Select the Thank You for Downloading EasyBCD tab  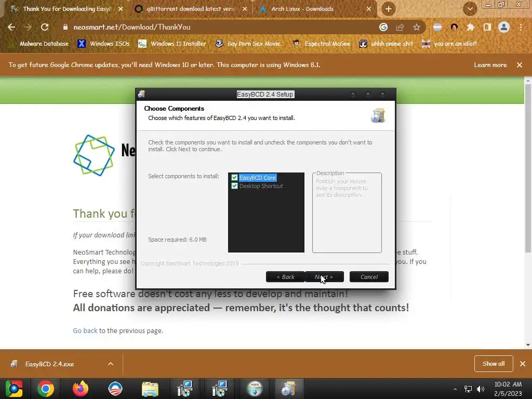point(66,9)
